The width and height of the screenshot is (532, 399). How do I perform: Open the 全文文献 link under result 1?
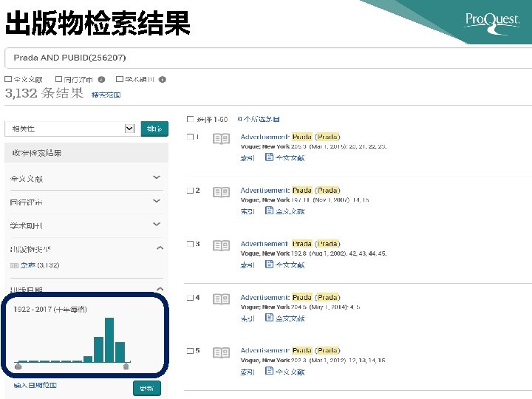pyautogui.click(x=290, y=158)
